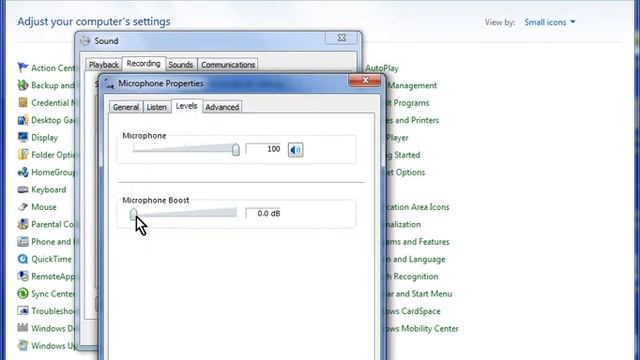Image resolution: width=640 pixels, height=360 pixels.
Task: Switch to the Listen tab
Action: tap(157, 107)
